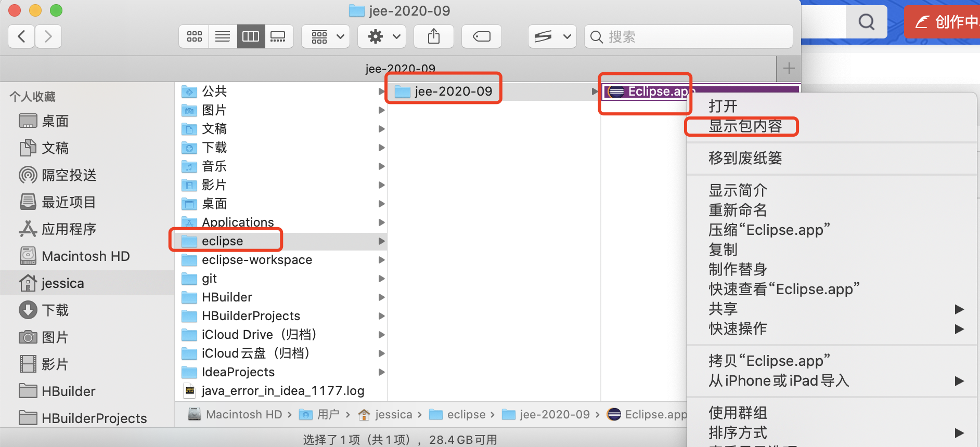
Task: Choose 显示包内容 in the context menu
Action: [x=831, y=126]
